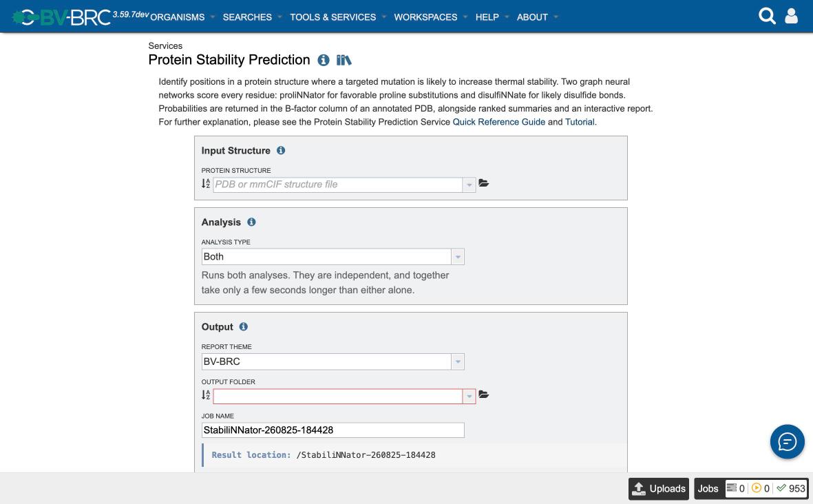
Task: Expand the protein structure dropdown arrow
Action: pos(469,185)
